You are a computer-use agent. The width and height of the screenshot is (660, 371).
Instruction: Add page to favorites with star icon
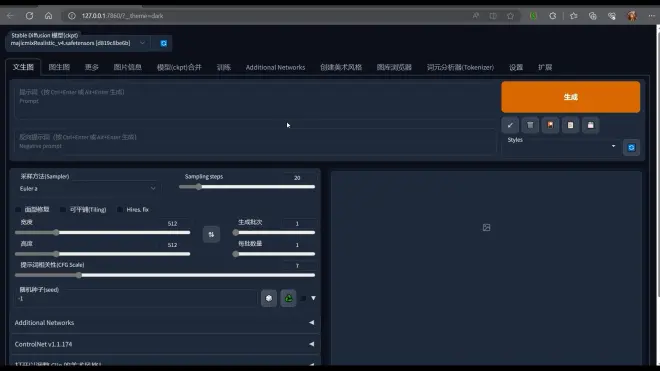pyautogui.click(x=511, y=16)
